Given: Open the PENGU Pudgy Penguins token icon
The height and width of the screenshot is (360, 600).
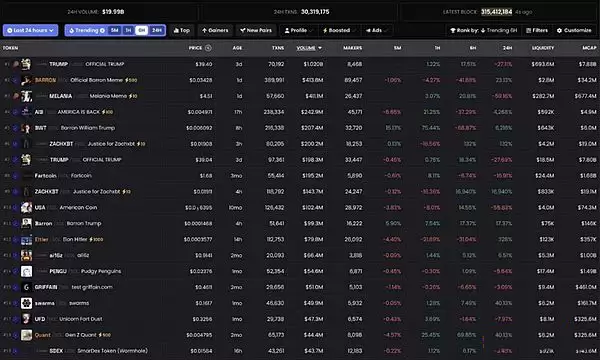Looking at the screenshot, I should pyautogui.click(x=26, y=271).
